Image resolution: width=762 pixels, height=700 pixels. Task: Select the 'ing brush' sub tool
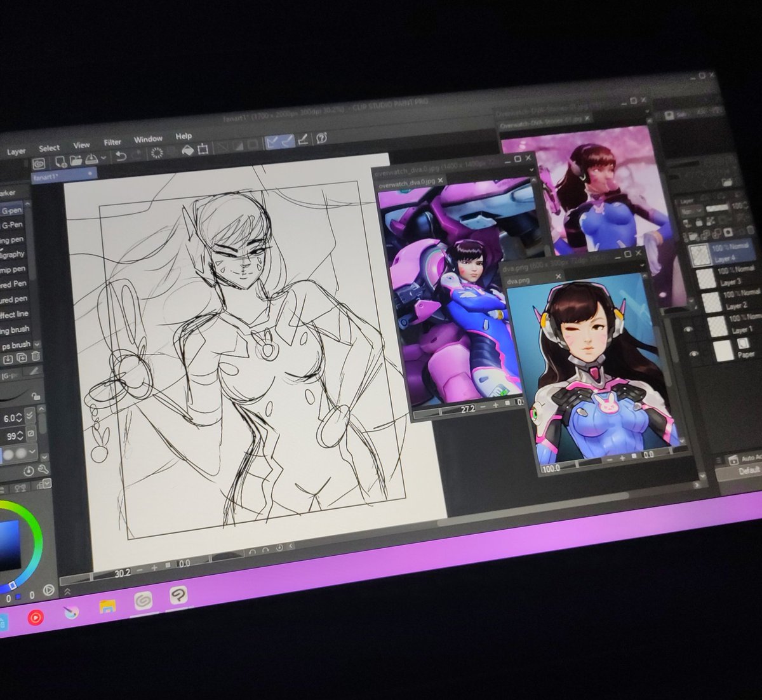pos(15,330)
